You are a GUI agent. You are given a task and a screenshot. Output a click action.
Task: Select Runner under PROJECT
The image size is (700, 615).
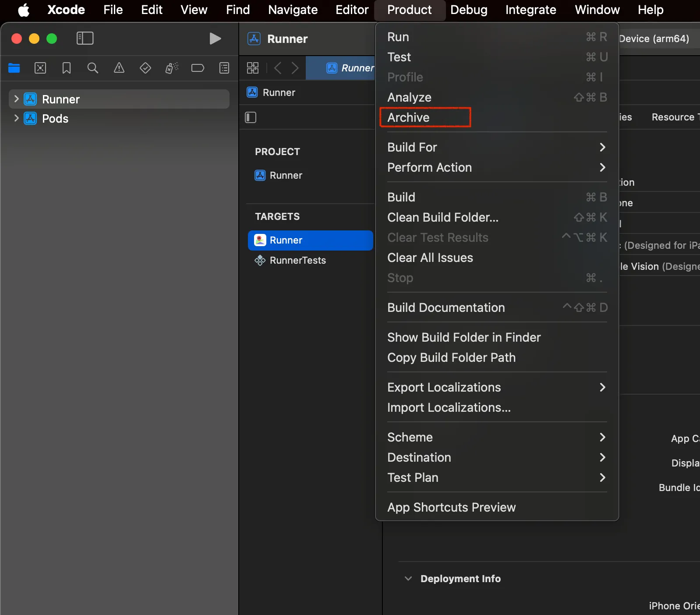[279, 175]
